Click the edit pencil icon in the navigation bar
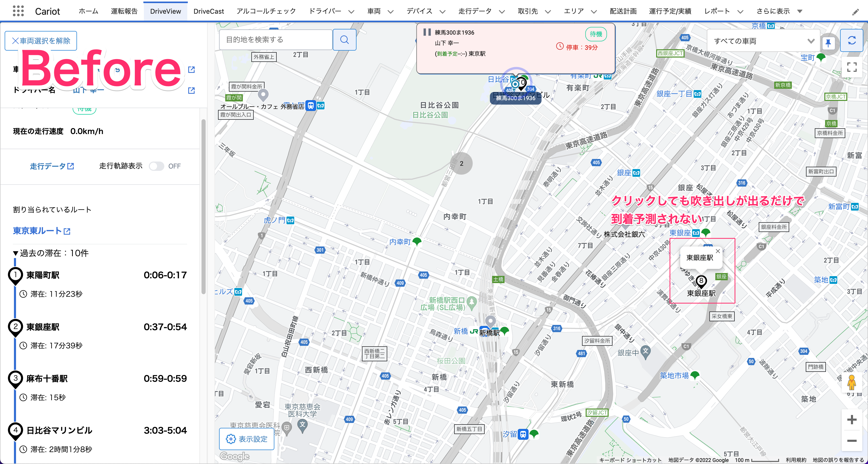Viewport: 868px width, 464px height. tap(855, 12)
